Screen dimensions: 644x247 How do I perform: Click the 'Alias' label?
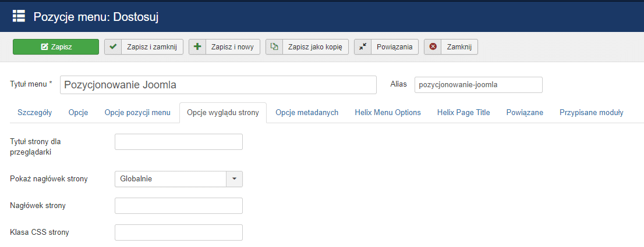(398, 84)
